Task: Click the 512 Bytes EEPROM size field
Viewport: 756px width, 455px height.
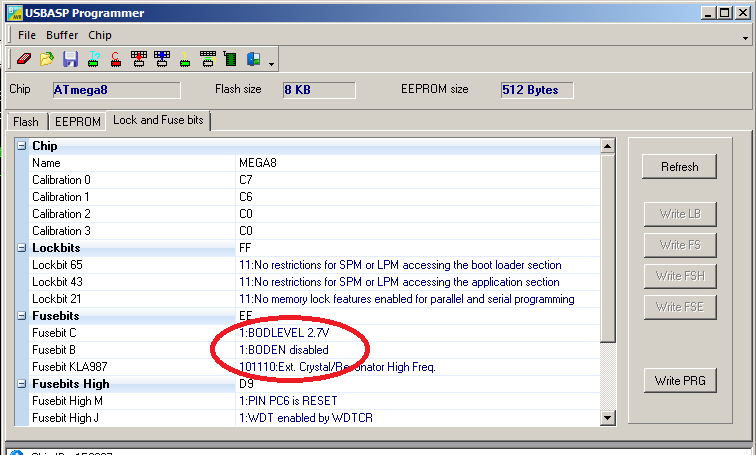Action: (537, 90)
